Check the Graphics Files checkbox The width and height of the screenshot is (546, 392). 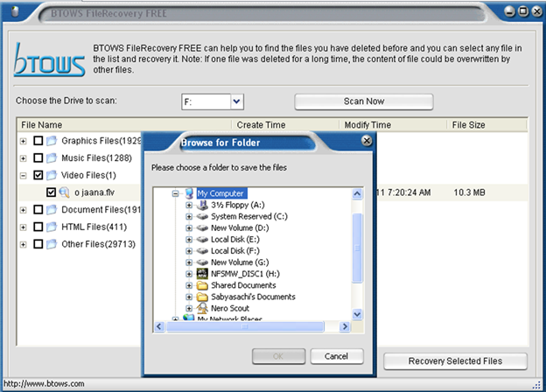pos(38,141)
